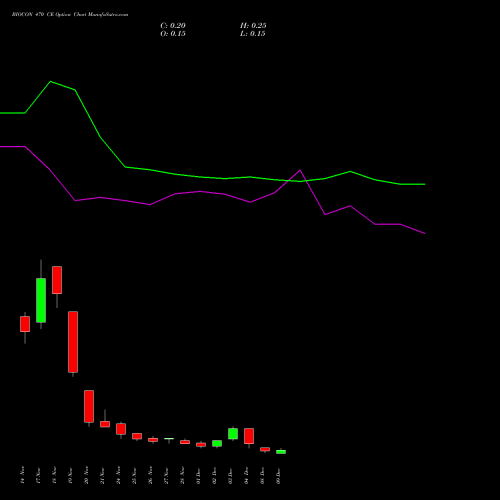Click the purple indicator line at its spike
Image resolution: width=500 pixels, height=500 pixels.
300,170
